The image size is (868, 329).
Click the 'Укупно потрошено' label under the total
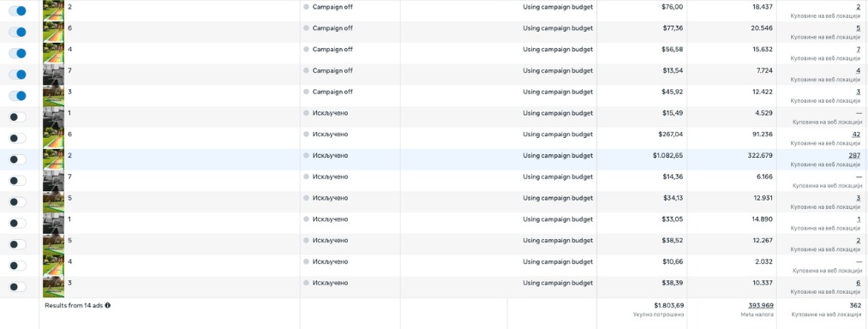[659, 314]
